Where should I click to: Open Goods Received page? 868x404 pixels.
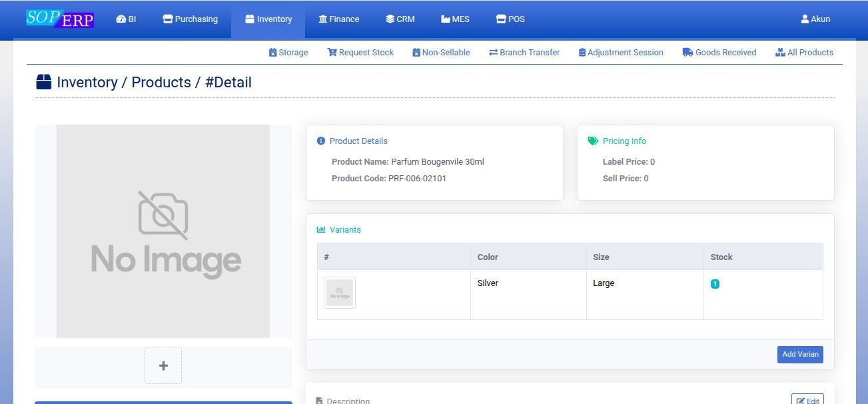[x=719, y=52]
